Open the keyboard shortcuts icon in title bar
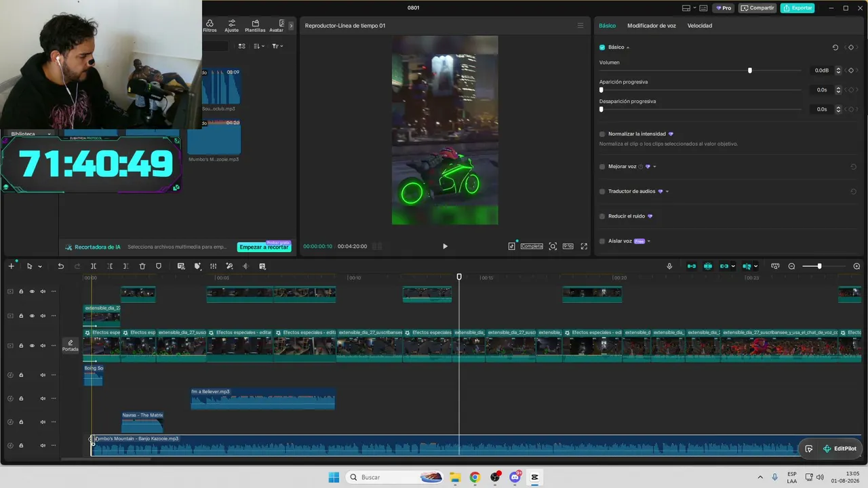The width and height of the screenshot is (868, 488). pyautogui.click(x=703, y=8)
